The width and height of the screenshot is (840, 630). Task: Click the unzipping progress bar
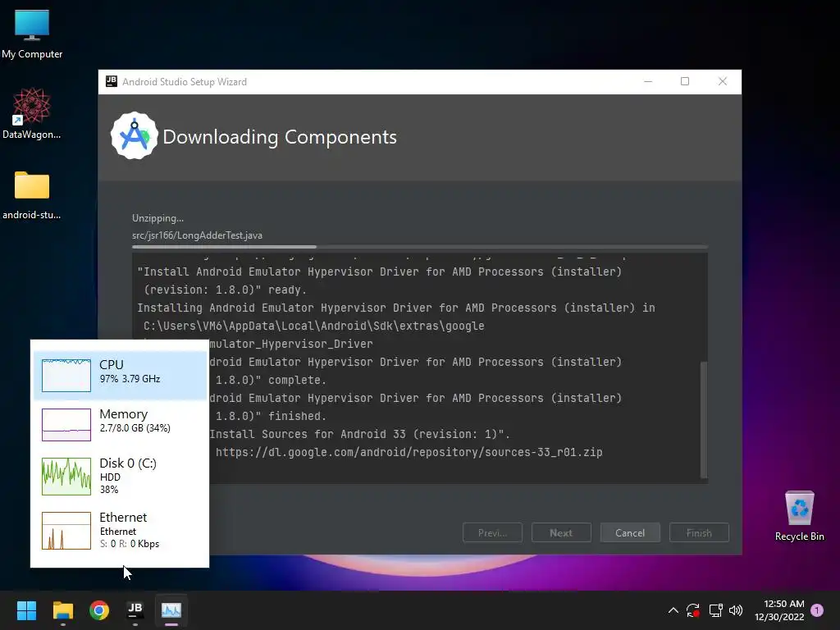click(420, 247)
